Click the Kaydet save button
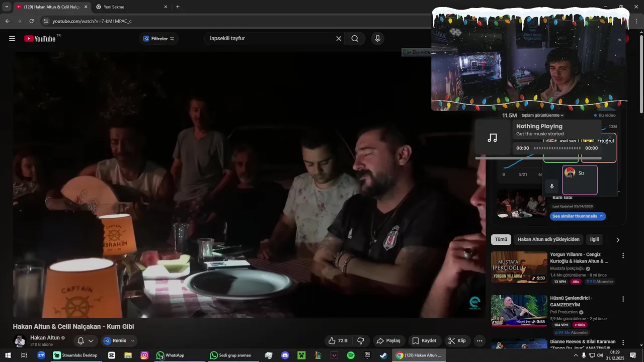The width and height of the screenshot is (644, 362). (x=424, y=341)
